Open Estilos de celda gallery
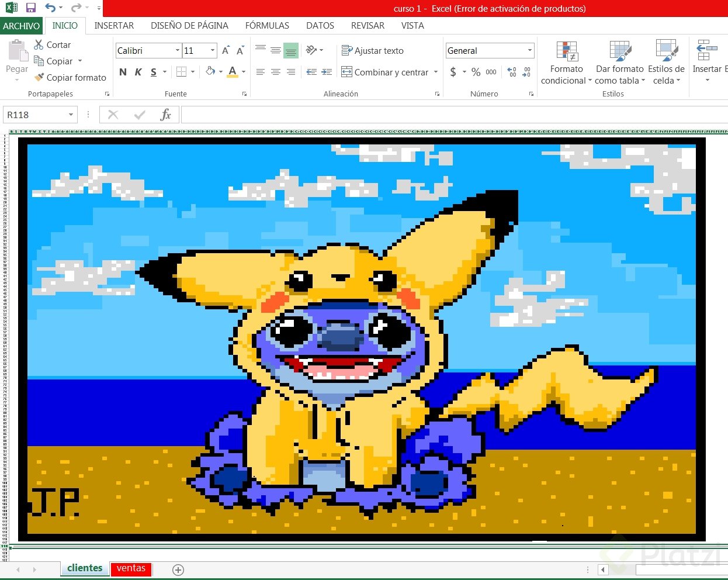 pyautogui.click(x=666, y=63)
